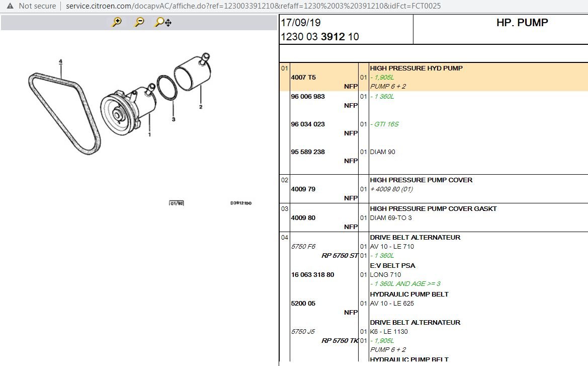
Task: Click HYDRAULIC PUMP BELT above AV 10 - LE 625
Action: point(409,295)
